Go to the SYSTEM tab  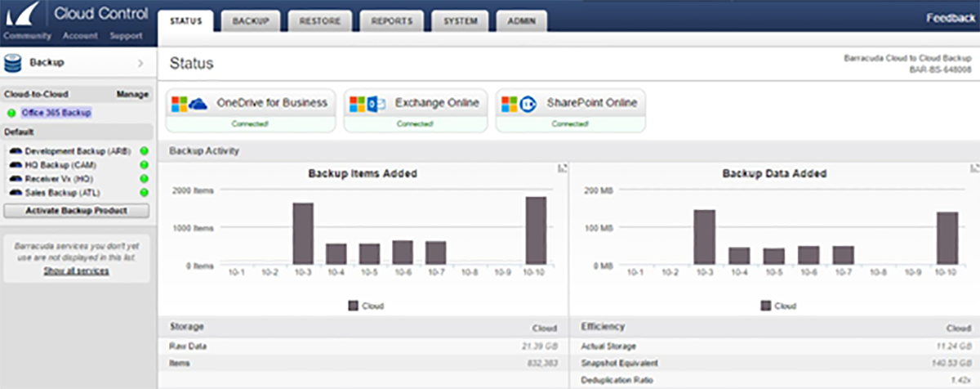(x=461, y=21)
